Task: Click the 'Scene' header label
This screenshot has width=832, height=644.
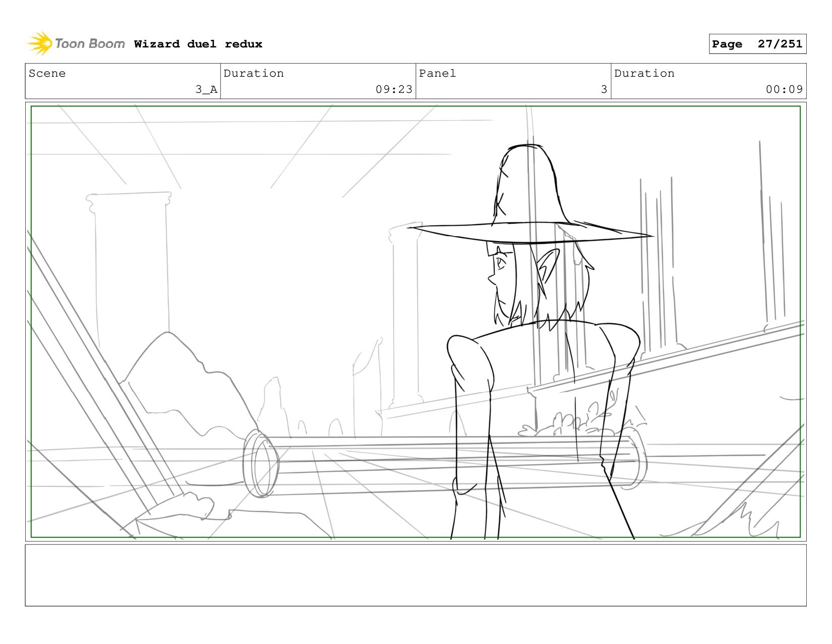Action: (47, 73)
